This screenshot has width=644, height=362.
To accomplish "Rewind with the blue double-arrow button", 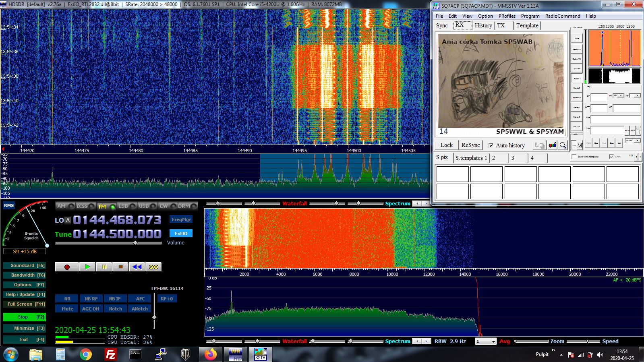I will [137, 267].
